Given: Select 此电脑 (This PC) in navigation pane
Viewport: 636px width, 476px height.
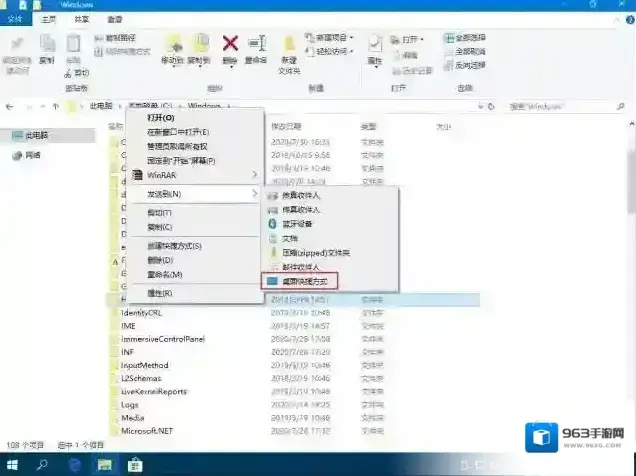Looking at the screenshot, I should click(x=49, y=135).
